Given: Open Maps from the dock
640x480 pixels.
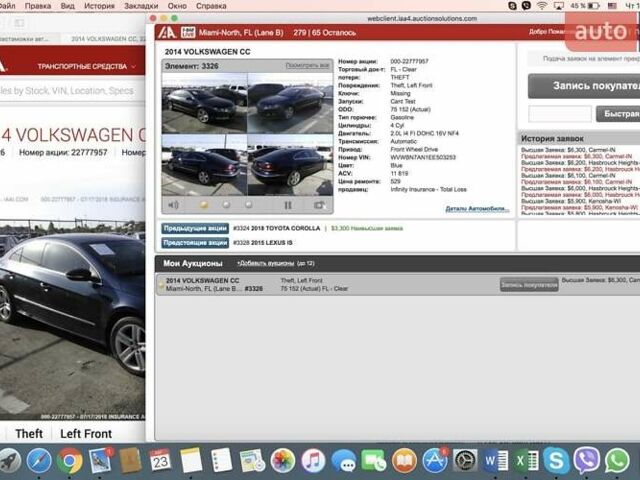Looking at the screenshot, I should tap(252, 460).
